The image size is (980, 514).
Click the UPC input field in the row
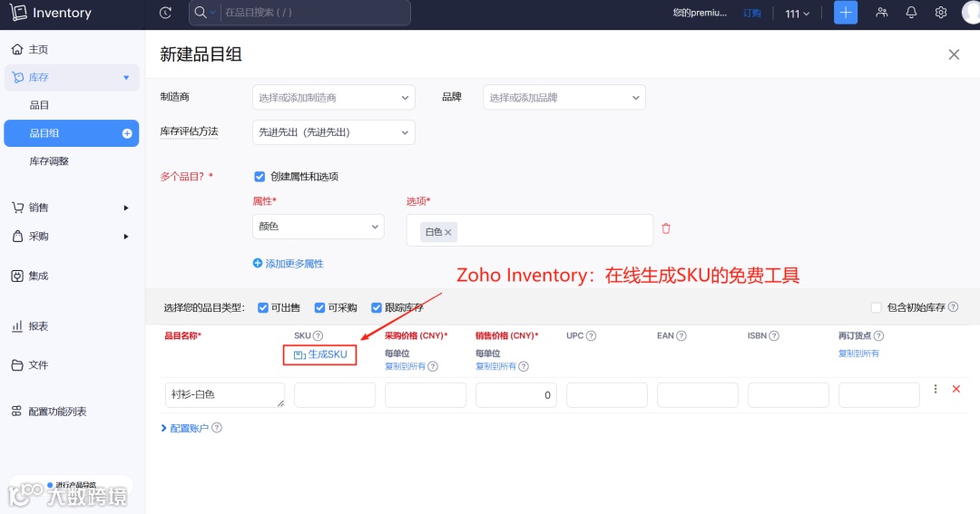click(607, 395)
